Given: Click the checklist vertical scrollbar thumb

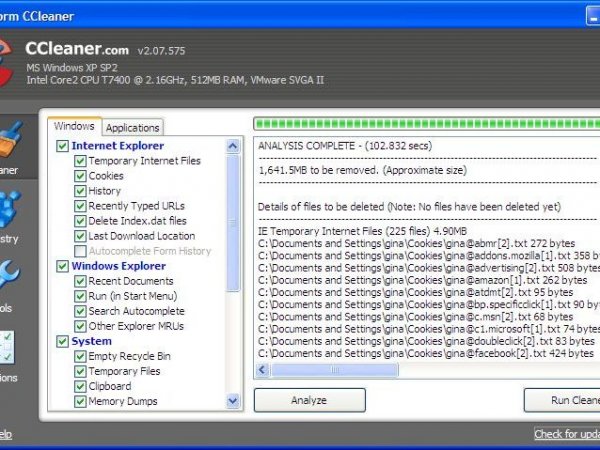Looking at the screenshot, I should pyautogui.click(x=233, y=223).
